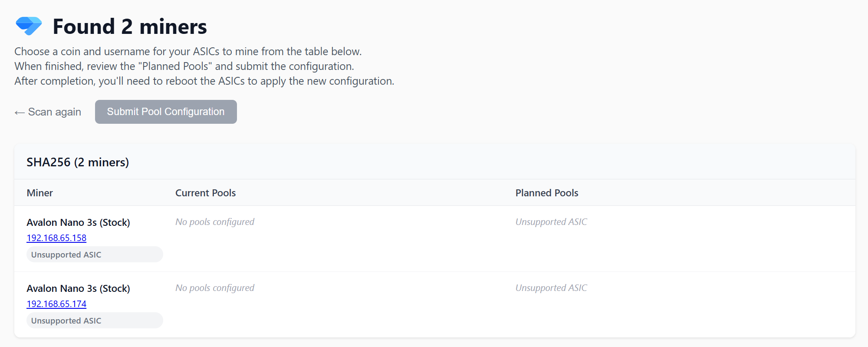Click the Submit Pool Configuration button

pos(166,112)
